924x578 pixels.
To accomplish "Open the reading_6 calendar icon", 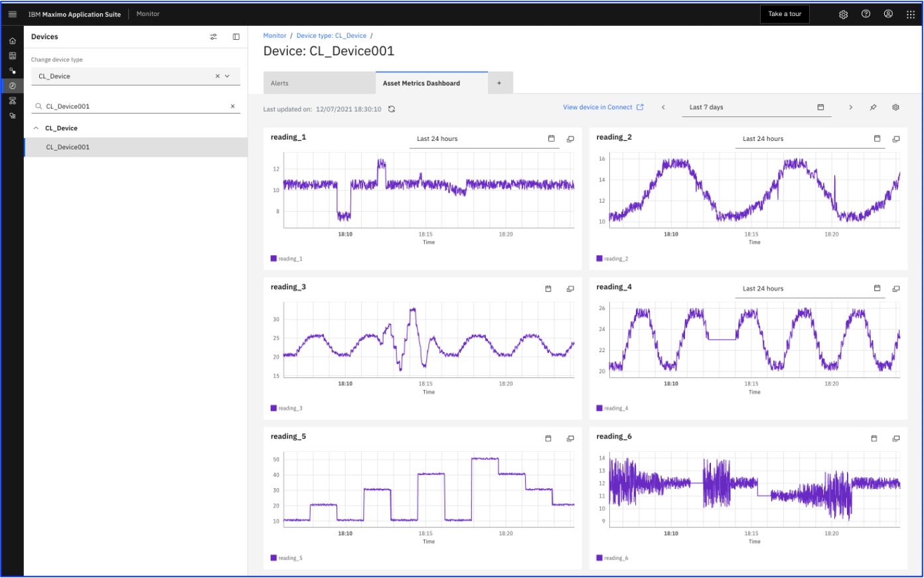I will [874, 438].
